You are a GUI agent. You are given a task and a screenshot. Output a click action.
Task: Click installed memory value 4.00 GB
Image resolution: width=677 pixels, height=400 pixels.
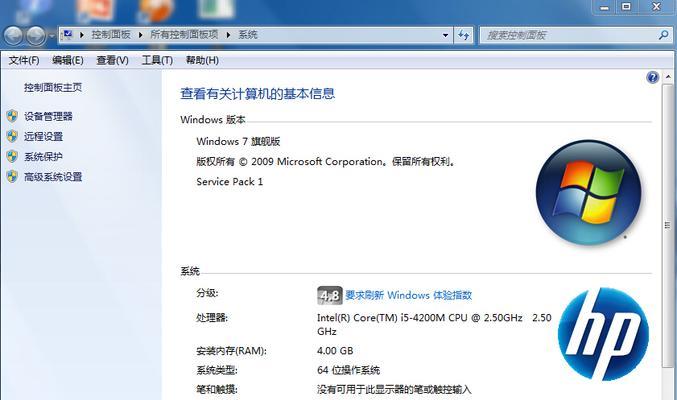point(335,351)
